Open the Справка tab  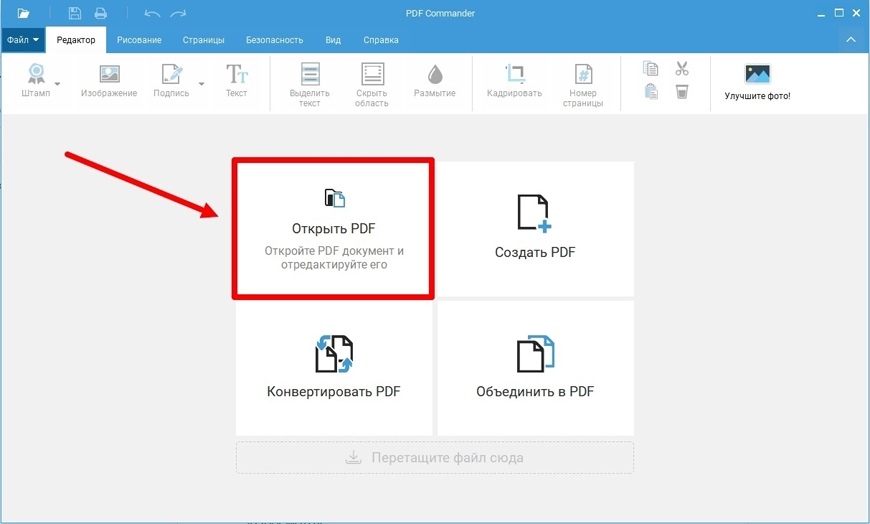[381, 40]
